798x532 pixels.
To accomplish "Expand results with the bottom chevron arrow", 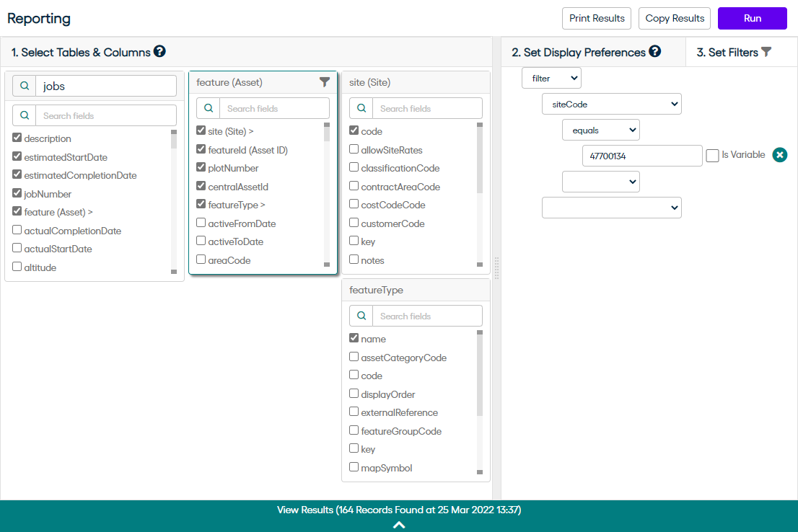I will [x=398, y=525].
